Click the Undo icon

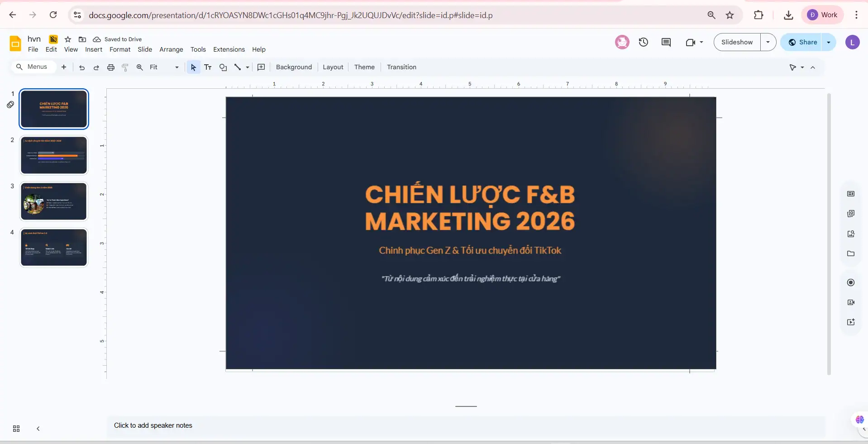(x=82, y=67)
